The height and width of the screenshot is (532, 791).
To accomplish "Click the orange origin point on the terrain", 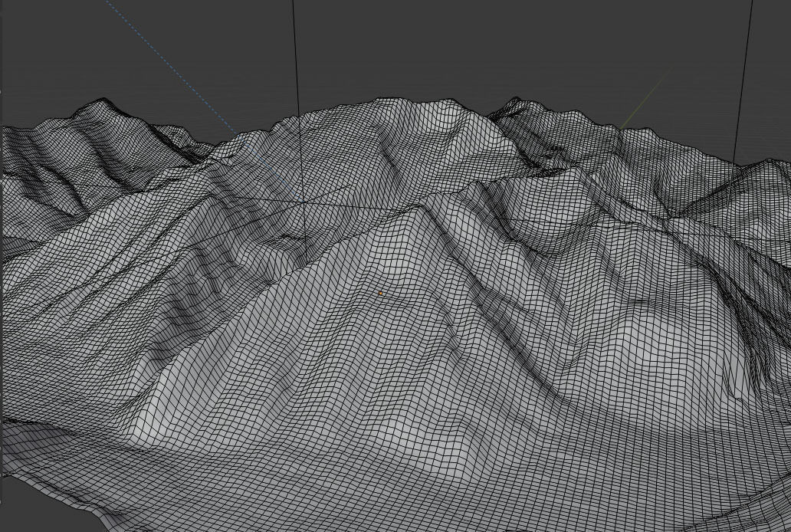I will 380,294.
